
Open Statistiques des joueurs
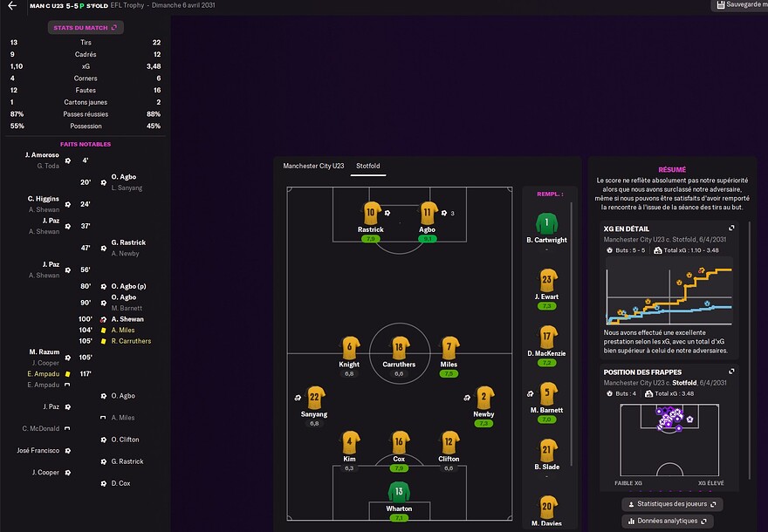(672, 504)
